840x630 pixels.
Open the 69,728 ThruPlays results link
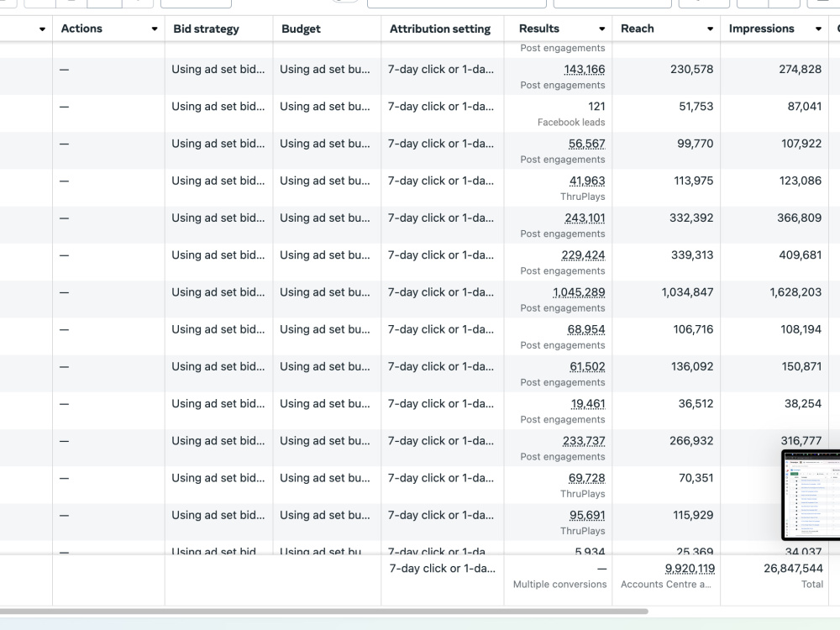[586, 478]
